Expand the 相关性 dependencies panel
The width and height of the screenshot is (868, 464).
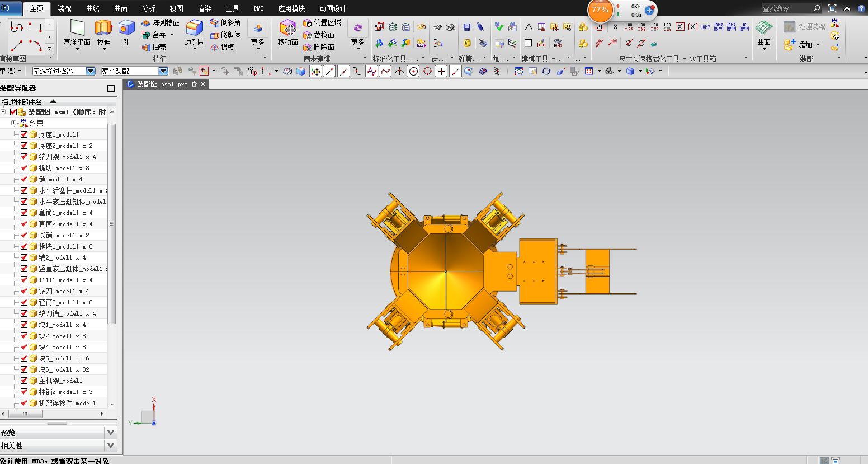[111, 446]
